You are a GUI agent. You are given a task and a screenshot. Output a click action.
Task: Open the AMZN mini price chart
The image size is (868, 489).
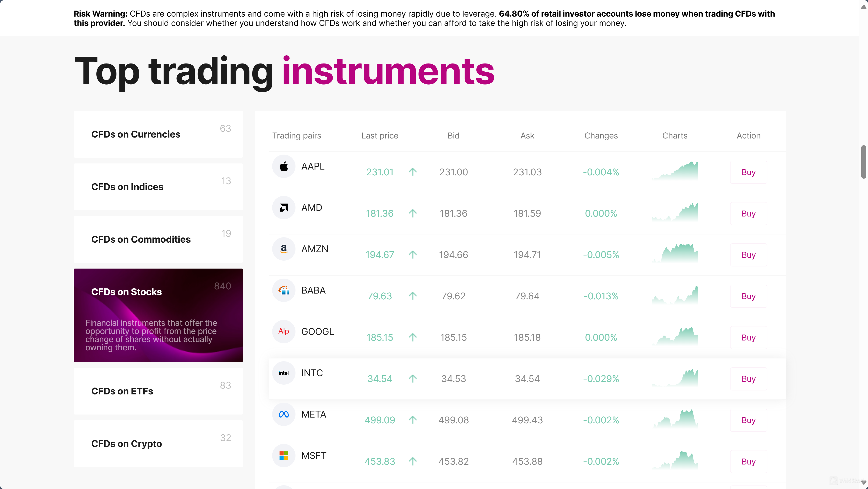coord(675,253)
